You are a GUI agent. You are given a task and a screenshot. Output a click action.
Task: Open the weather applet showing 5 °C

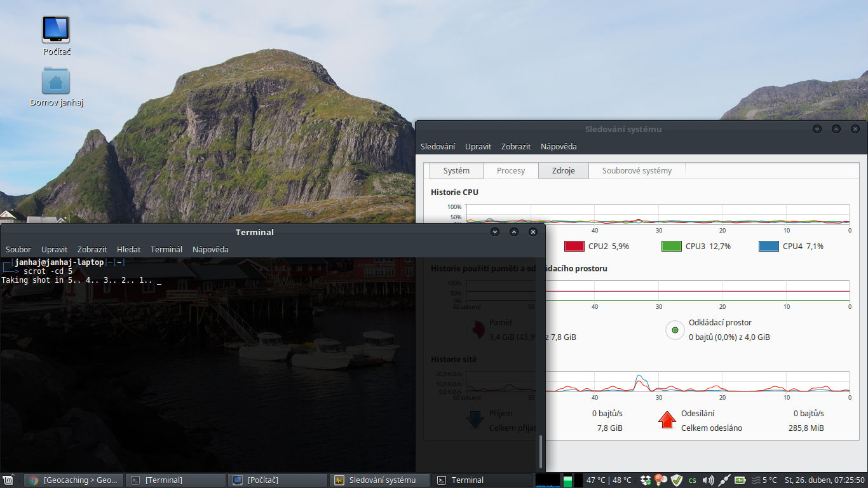tap(764, 480)
